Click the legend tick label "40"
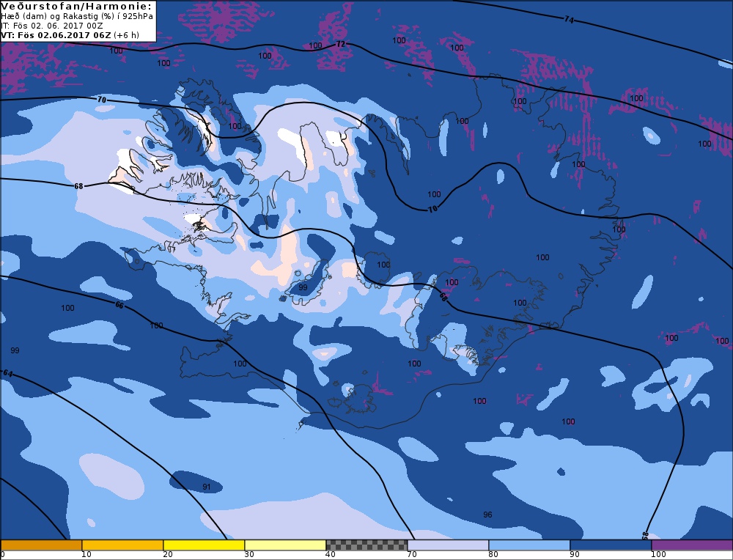This screenshot has height=560, width=733. [x=331, y=555]
